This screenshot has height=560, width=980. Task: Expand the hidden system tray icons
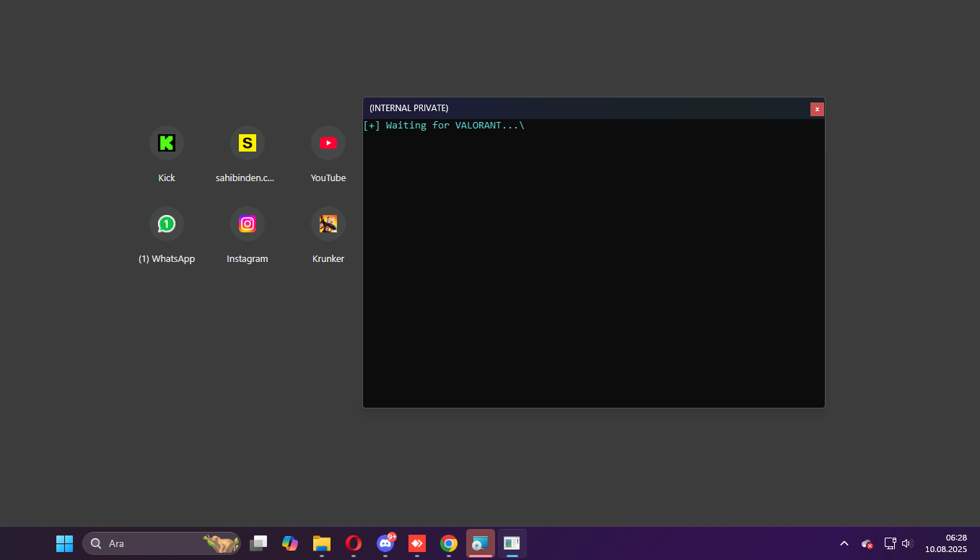(844, 543)
